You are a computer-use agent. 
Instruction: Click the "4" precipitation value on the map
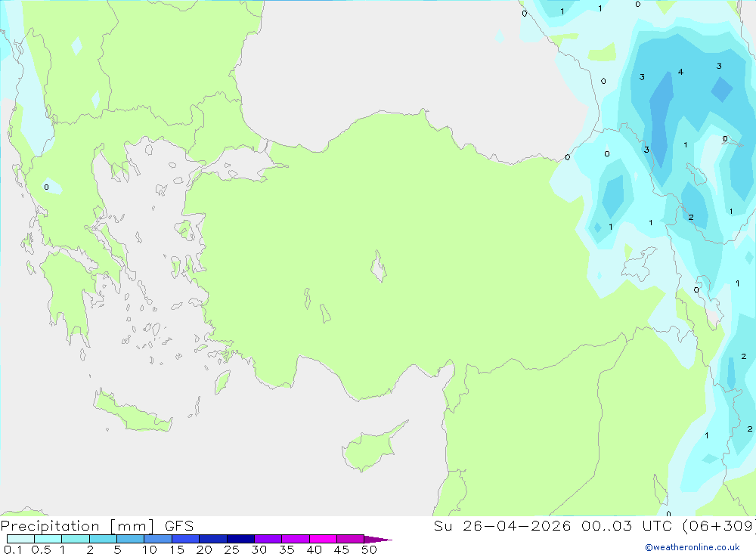coord(680,72)
